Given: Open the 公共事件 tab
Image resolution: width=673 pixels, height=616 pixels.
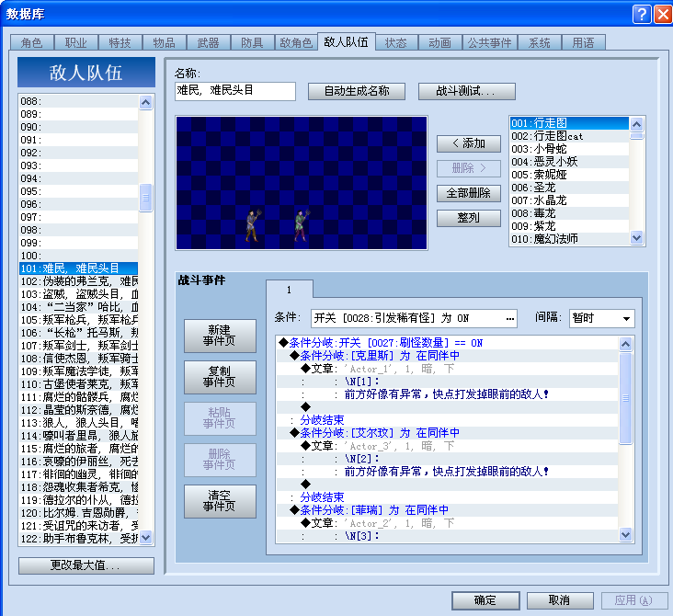Looking at the screenshot, I should click(x=490, y=42).
